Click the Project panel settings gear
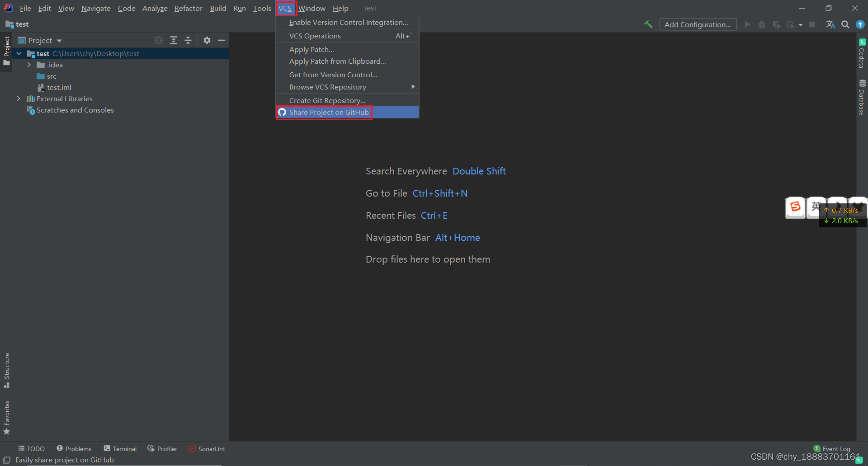This screenshot has width=868, height=466. click(207, 40)
